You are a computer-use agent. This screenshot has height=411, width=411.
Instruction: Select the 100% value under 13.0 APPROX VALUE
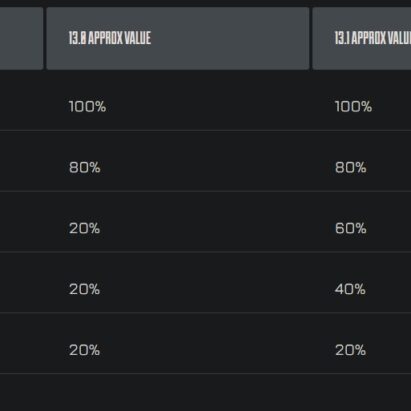(87, 107)
